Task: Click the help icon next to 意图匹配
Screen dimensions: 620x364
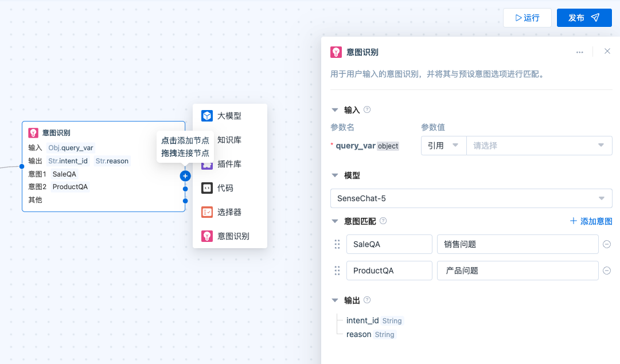Action: click(383, 221)
